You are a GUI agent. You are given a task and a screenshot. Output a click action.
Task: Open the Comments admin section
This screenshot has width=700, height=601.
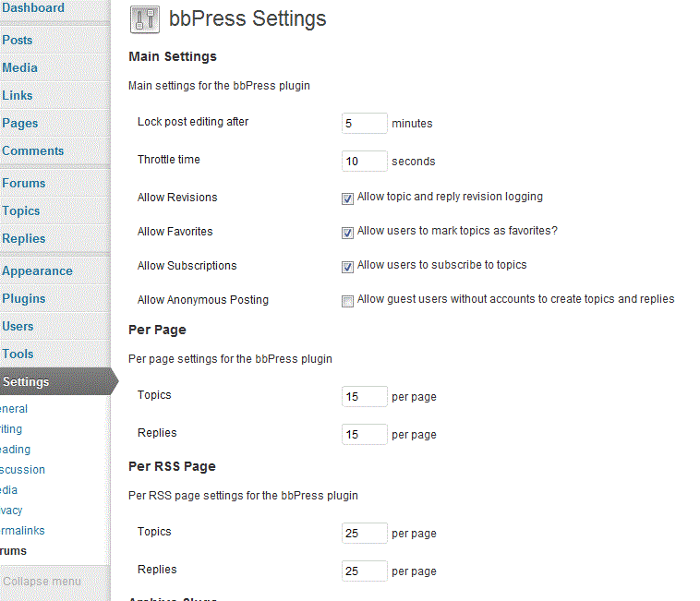tap(33, 150)
